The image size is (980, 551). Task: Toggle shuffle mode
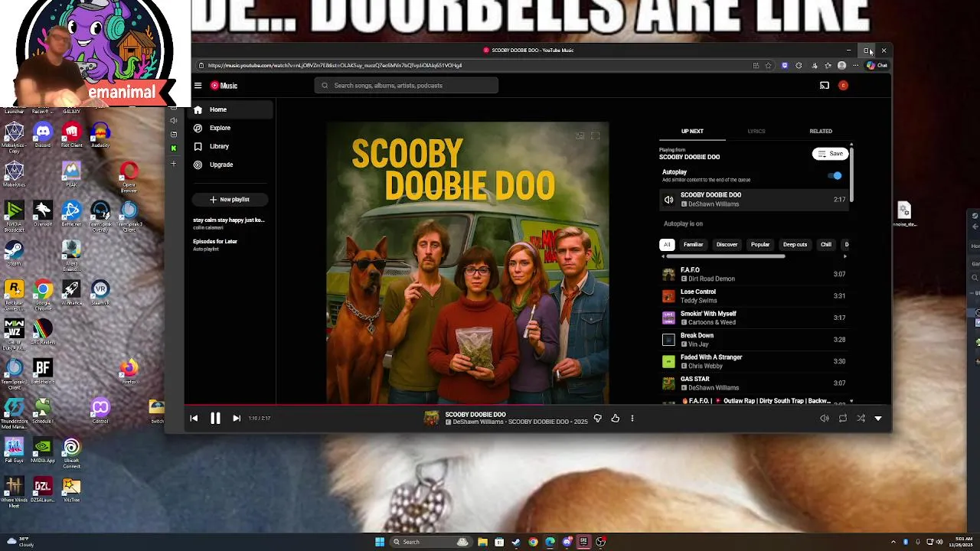[861, 419]
